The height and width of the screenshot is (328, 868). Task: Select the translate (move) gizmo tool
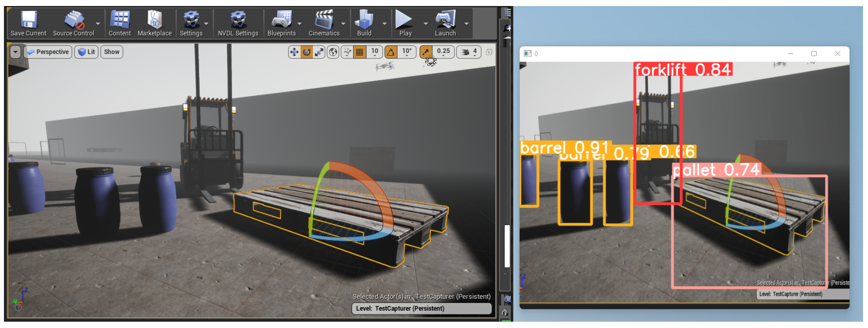pos(294,52)
